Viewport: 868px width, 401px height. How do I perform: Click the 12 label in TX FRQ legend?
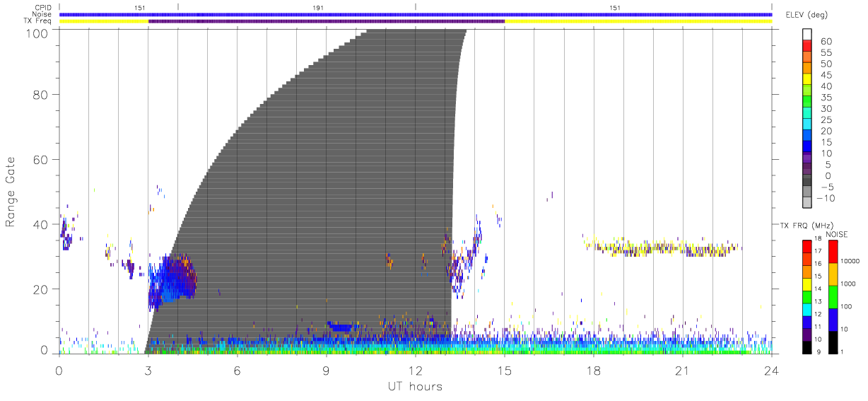pos(818,314)
